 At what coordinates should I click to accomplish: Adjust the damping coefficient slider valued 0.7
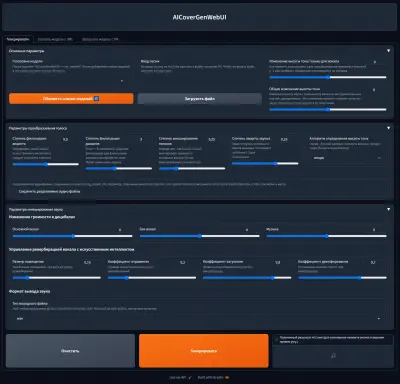[342, 277]
